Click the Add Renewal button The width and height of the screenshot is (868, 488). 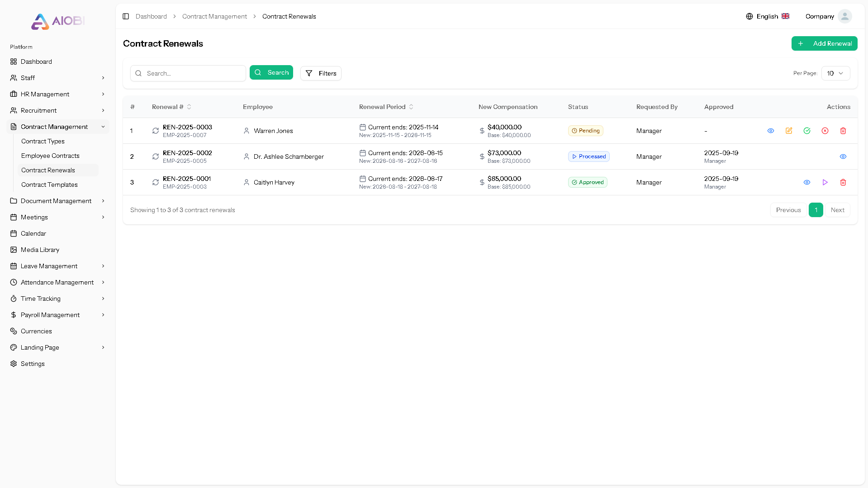(824, 43)
